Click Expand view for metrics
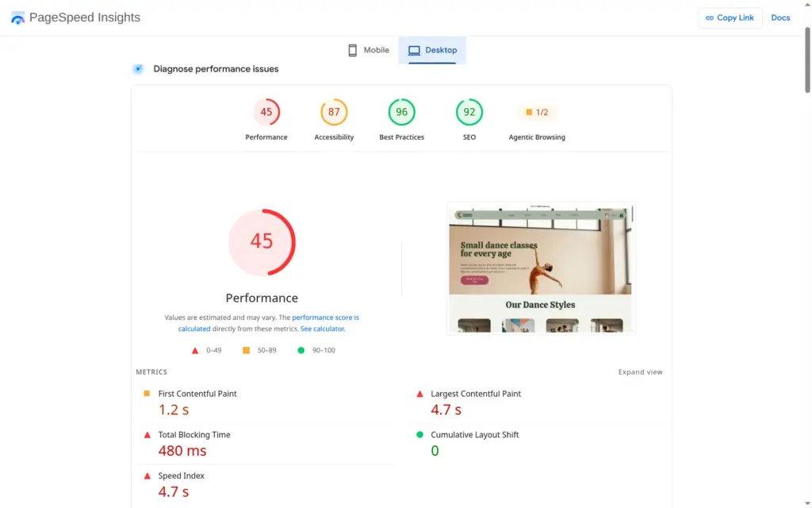Viewport: 812px width, 508px height. [640, 372]
